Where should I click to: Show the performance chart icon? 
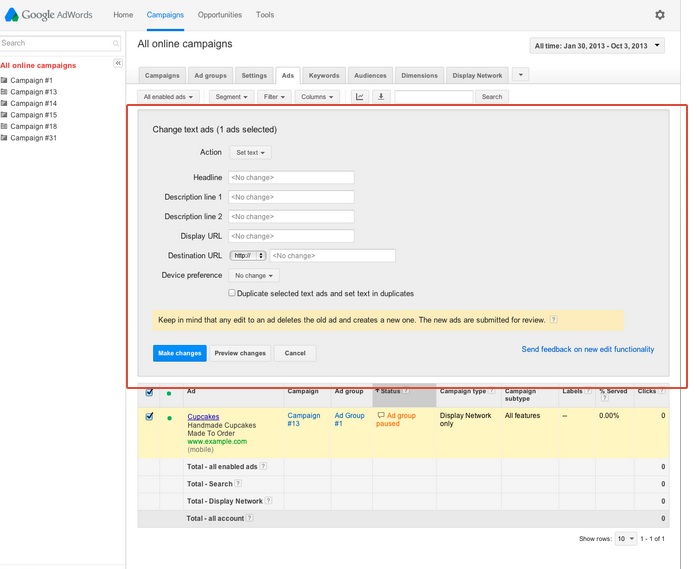360,96
